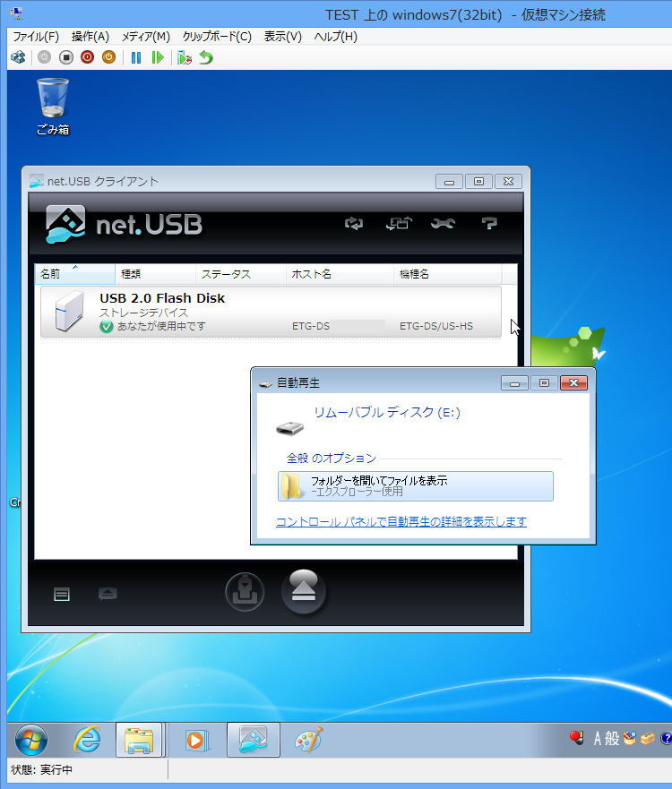Open コントロールパネルで自動再生の詳細 link
The width and height of the screenshot is (672, 789).
tap(401, 521)
